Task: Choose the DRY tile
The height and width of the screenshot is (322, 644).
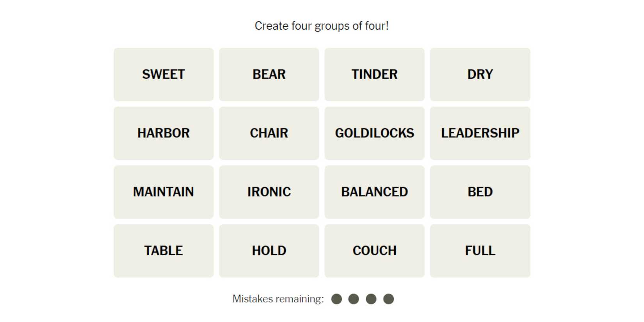Action: (480, 75)
